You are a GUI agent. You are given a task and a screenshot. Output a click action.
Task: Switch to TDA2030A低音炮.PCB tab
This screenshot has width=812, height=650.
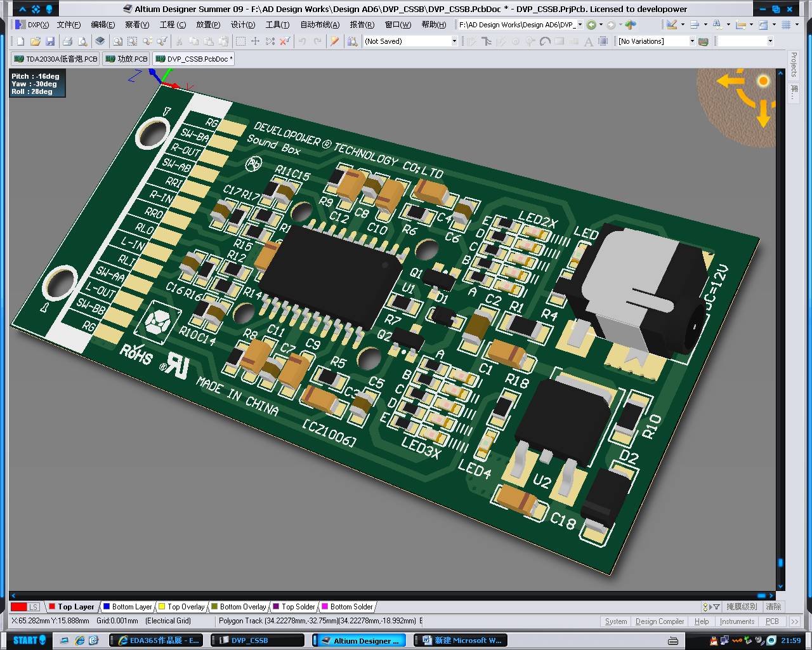tap(56, 59)
